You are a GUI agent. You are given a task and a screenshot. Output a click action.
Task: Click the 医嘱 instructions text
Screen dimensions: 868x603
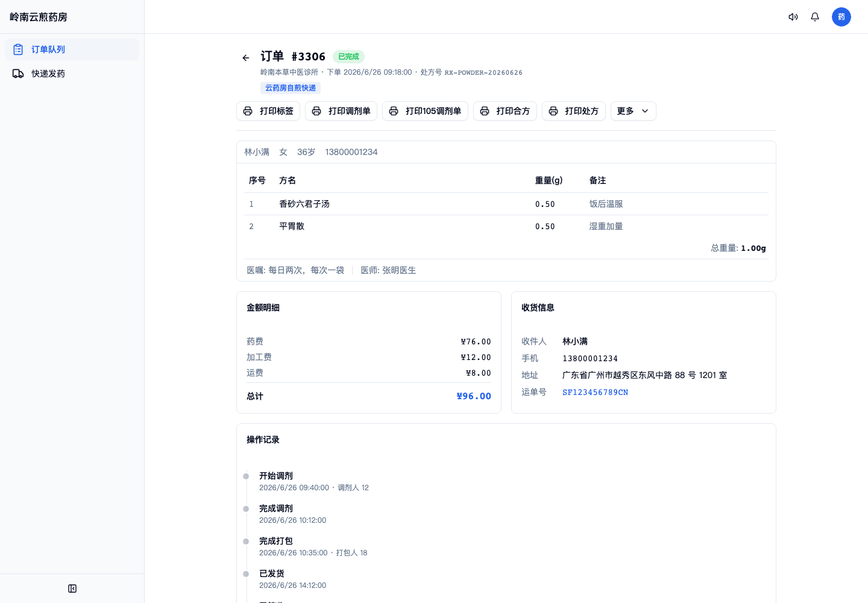[x=295, y=270]
